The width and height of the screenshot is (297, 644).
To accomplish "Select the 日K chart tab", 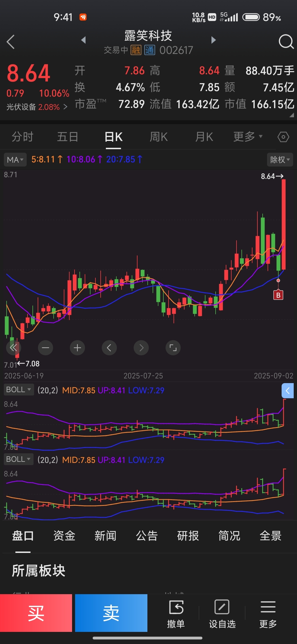I will (x=114, y=137).
